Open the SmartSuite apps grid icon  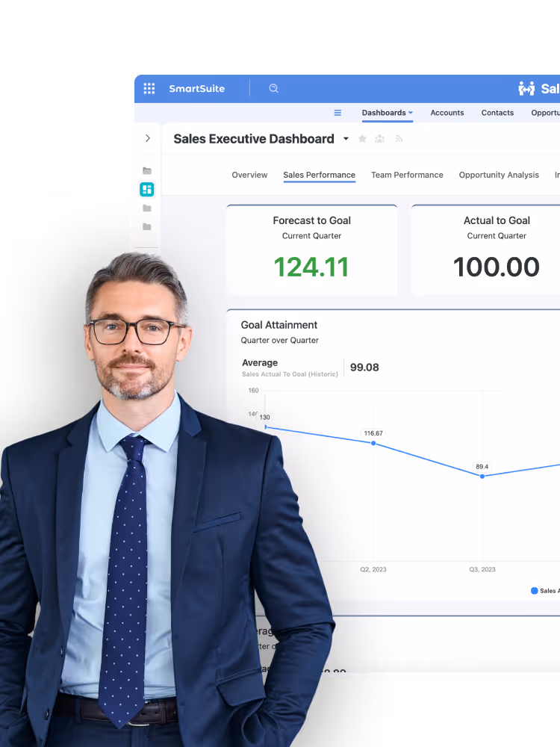click(149, 89)
